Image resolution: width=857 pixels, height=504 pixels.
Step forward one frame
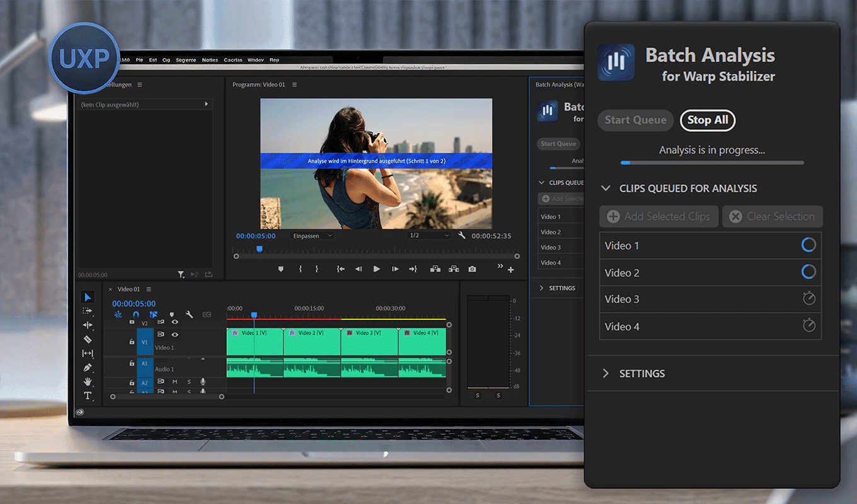[x=395, y=269]
